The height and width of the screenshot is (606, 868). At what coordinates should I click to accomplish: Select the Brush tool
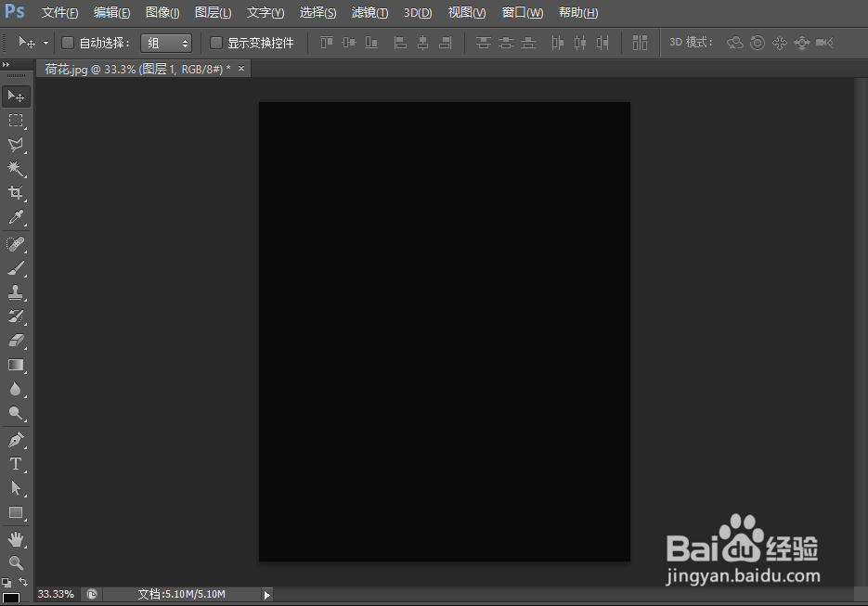tap(16, 268)
